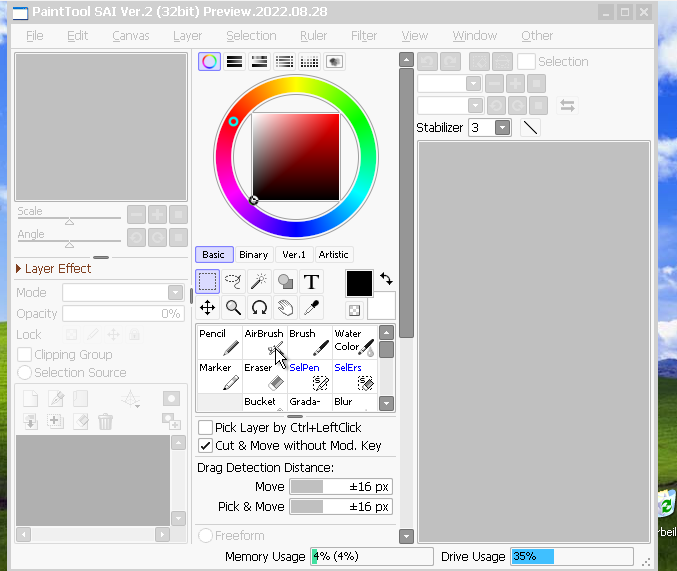
Task: Switch to the Artistic tool tab
Action: click(333, 254)
